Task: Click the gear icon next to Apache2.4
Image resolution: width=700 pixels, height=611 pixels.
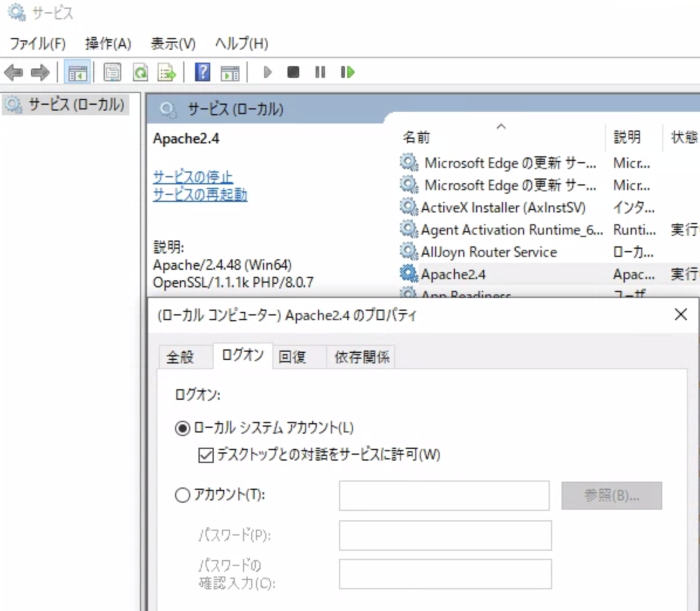Action: (x=408, y=273)
